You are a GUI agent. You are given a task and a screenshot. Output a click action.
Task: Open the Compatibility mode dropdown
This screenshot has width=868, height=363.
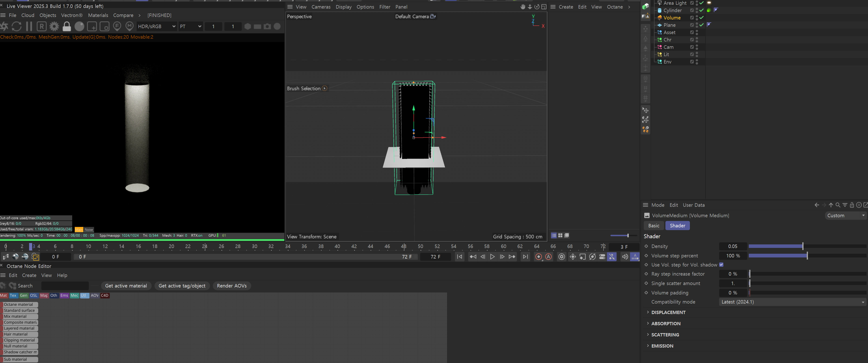(x=791, y=302)
